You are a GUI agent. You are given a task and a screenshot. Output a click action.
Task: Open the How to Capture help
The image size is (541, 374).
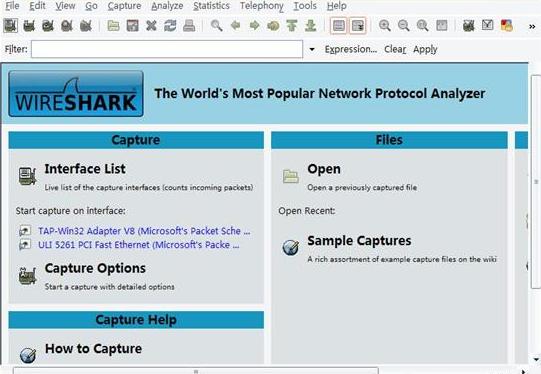94,349
